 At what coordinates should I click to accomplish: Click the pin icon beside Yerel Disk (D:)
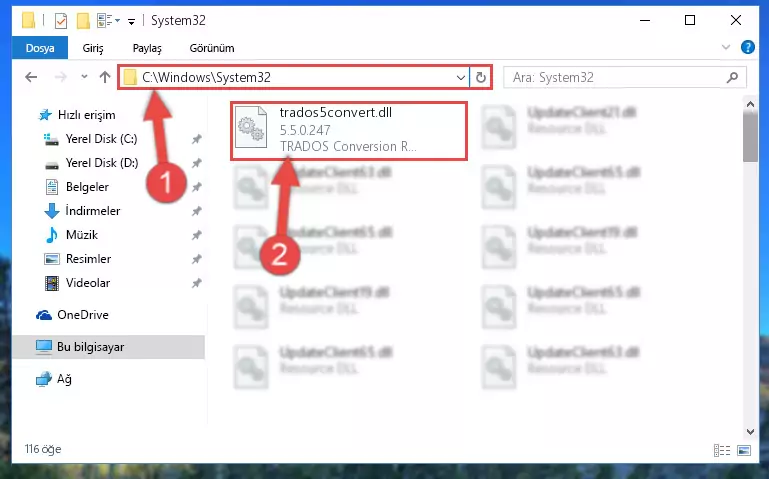(x=197, y=163)
